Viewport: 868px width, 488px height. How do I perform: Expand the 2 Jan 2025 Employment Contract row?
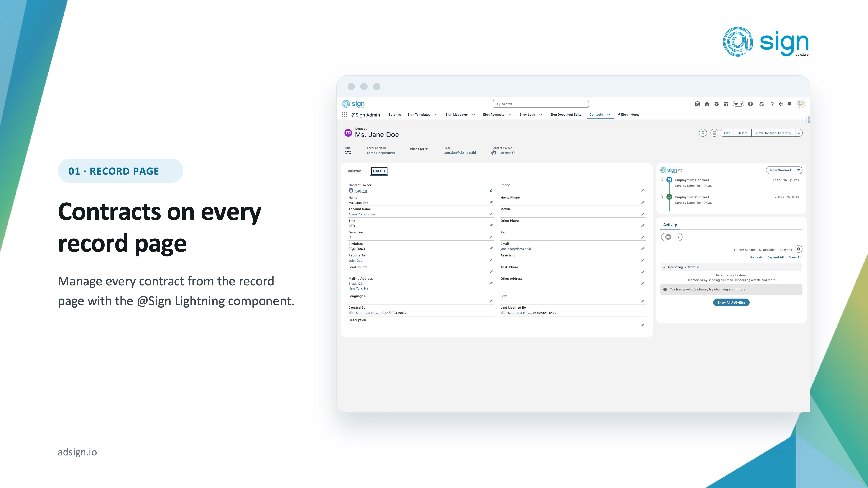point(662,197)
